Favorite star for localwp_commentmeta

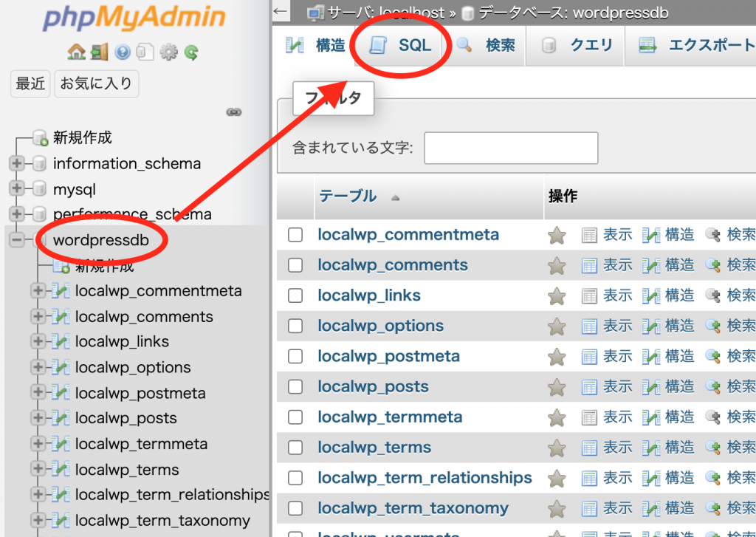[557, 236]
